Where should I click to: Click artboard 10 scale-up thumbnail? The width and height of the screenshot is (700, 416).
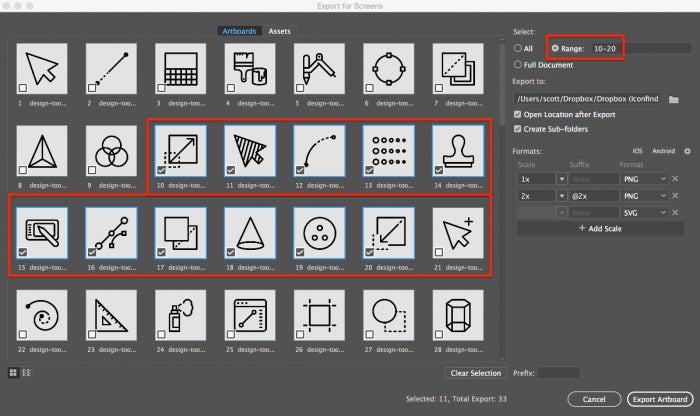coord(181,151)
